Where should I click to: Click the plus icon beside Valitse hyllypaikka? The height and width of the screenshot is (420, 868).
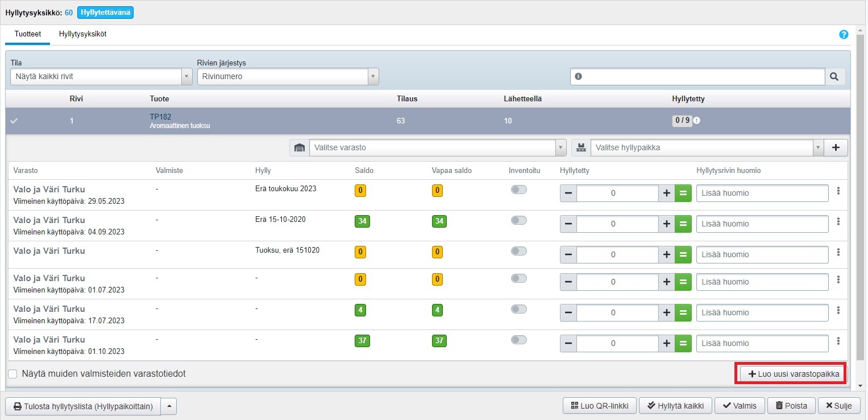(x=836, y=147)
